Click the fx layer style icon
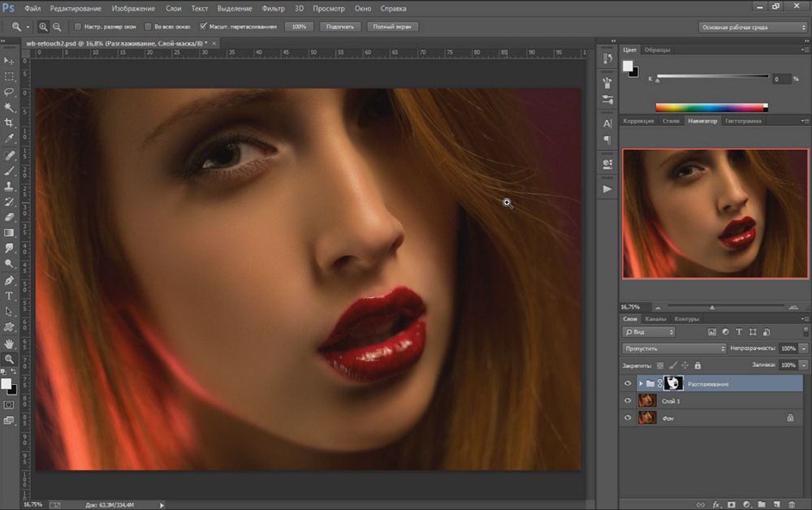 pyautogui.click(x=716, y=504)
